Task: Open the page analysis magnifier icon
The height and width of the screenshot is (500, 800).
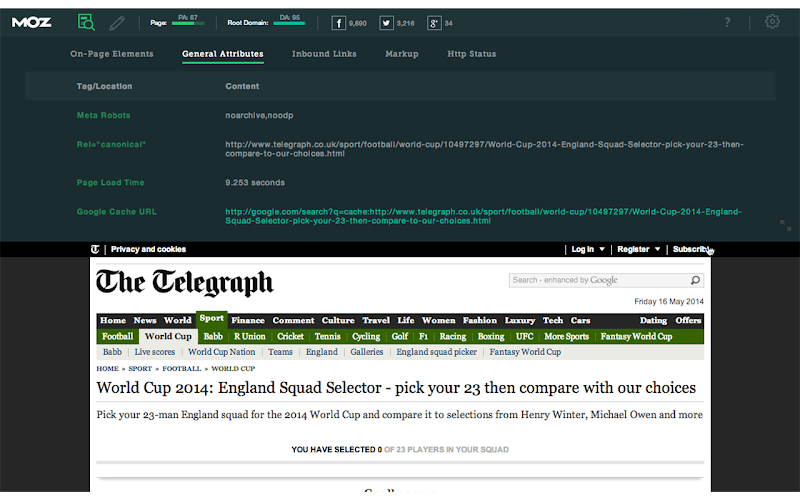Action: click(86, 22)
